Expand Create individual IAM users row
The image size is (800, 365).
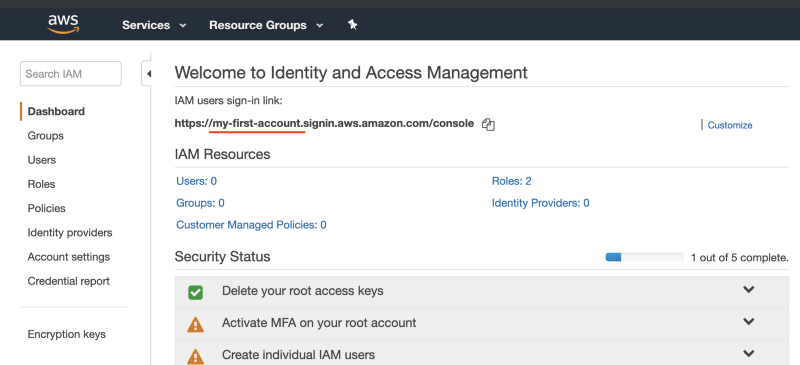(748, 353)
